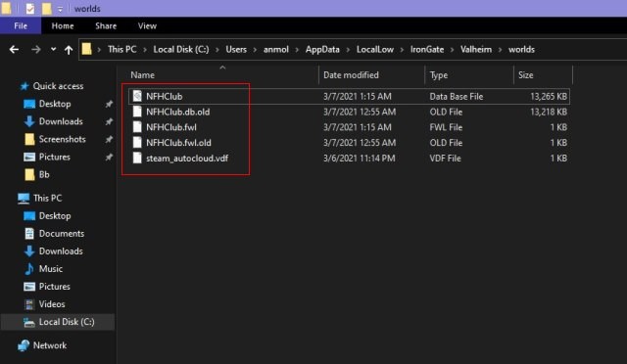Click the Up one level arrow

[69, 50]
